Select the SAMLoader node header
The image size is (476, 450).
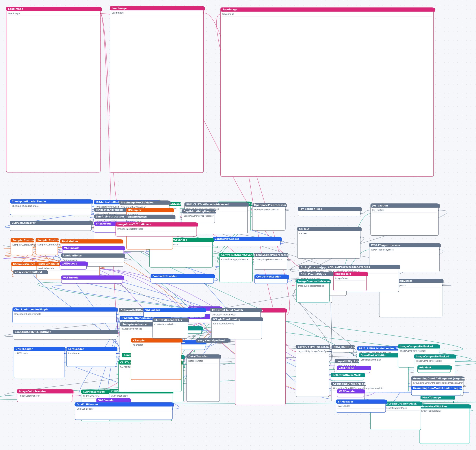click(x=362, y=402)
